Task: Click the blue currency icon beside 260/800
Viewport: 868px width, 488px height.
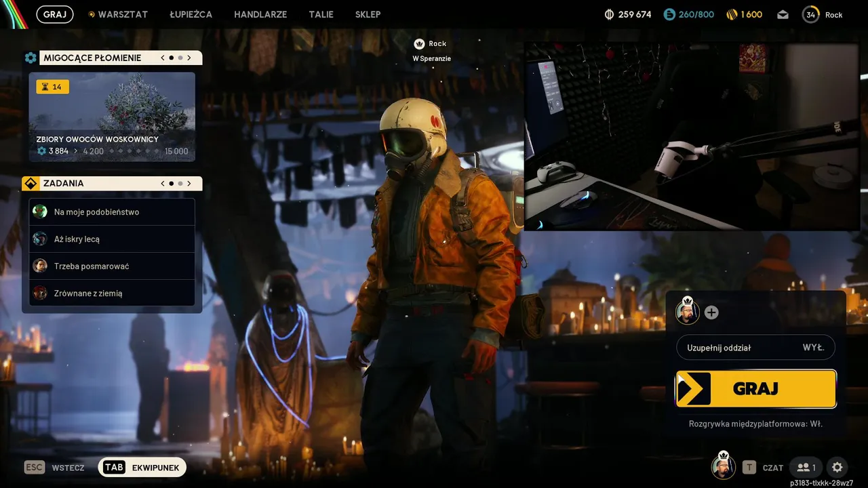Action: click(x=669, y=14)
